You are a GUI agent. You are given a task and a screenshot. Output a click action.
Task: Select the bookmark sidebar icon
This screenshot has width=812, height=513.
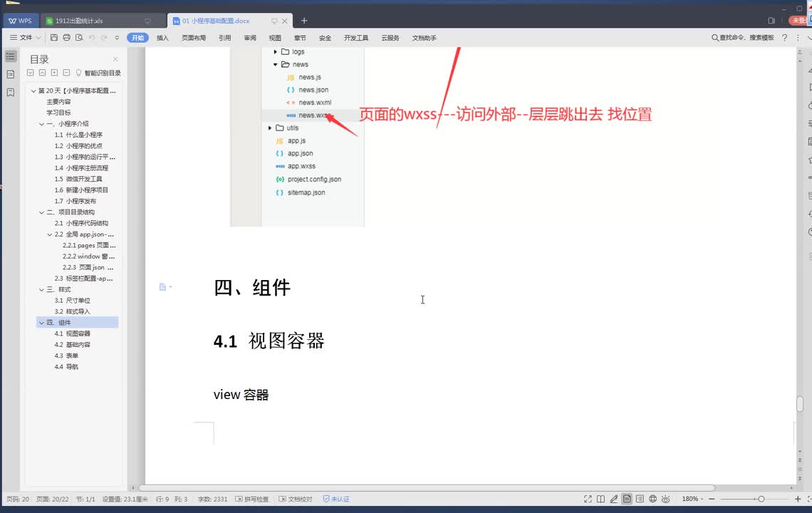point(11,92)
